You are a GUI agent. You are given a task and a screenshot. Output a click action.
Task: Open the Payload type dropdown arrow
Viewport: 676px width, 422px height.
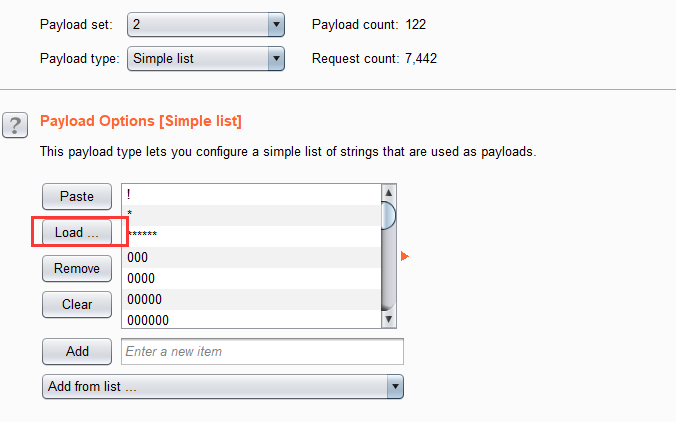[x=276, y=59]
